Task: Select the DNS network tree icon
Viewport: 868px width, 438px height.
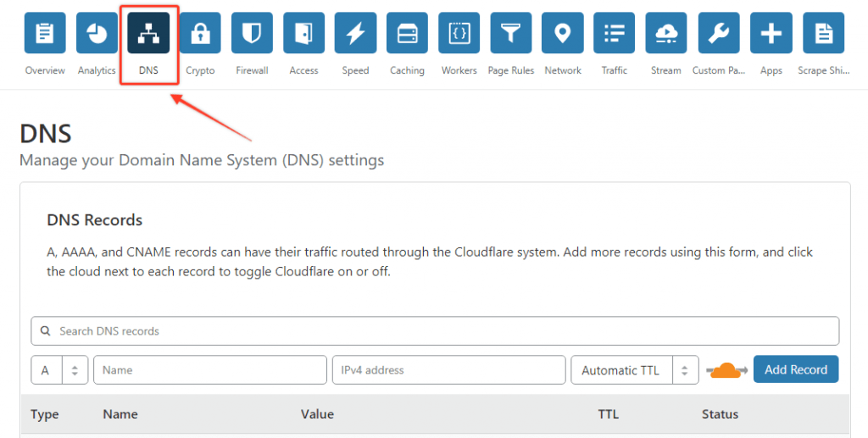Action: [x=148, y=33]
